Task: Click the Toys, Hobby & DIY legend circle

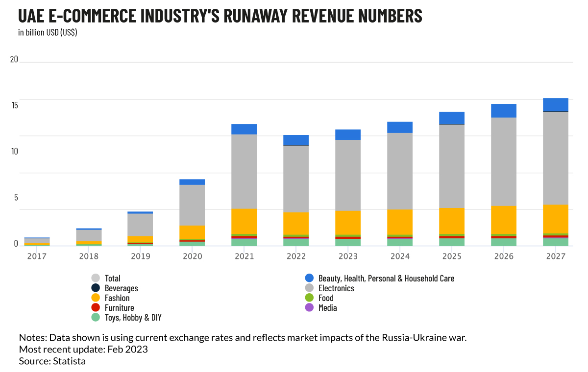Action: [96, 317]
